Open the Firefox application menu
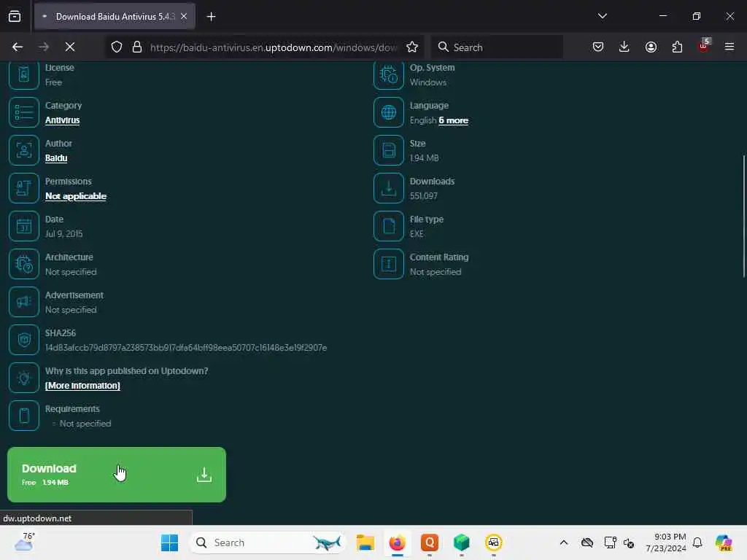 729,47
